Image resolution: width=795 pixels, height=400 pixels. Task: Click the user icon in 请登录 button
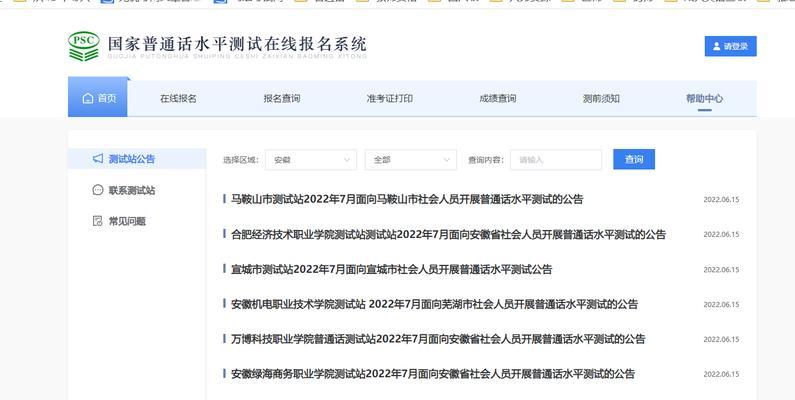716,46
